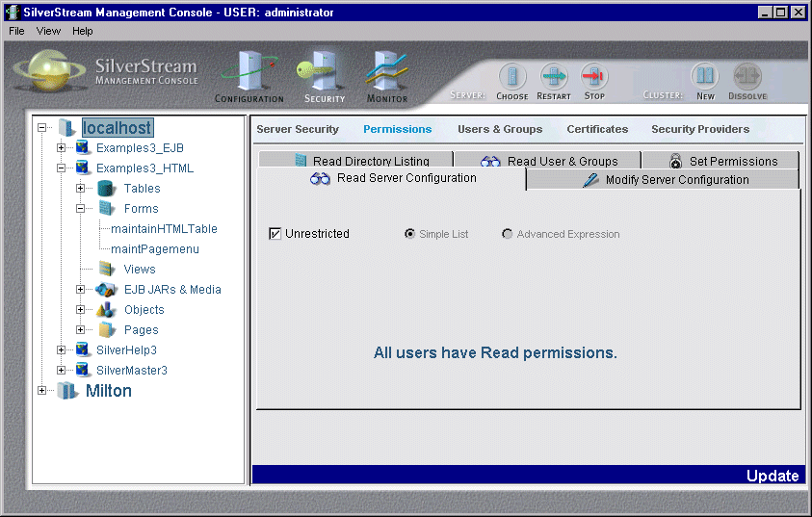This screenshot has height=517, width=812.
Task: Click the New cluster icon
Action: pyautogui.click(x=705, y=76)
